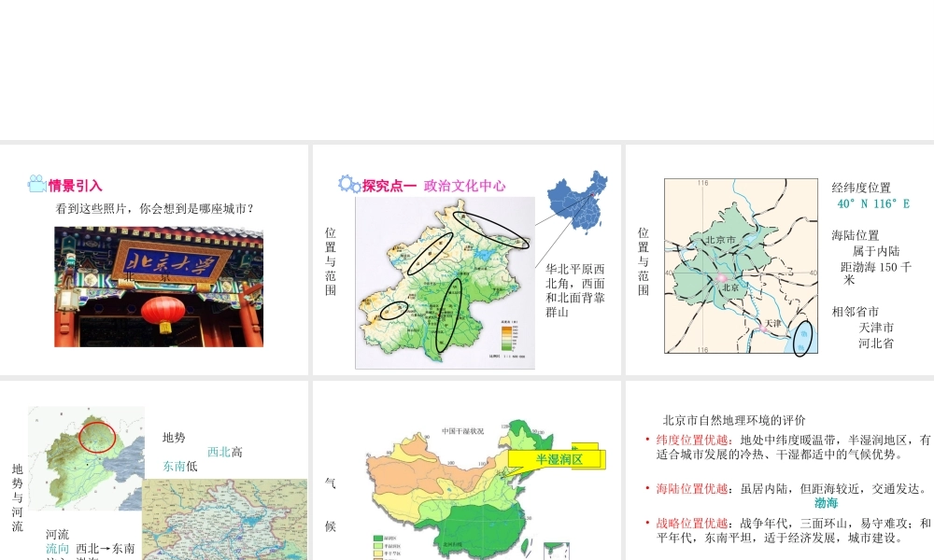Select the 河北省 text
The height and width of the screenshot is (560, 934).
(x=876, y=343)
